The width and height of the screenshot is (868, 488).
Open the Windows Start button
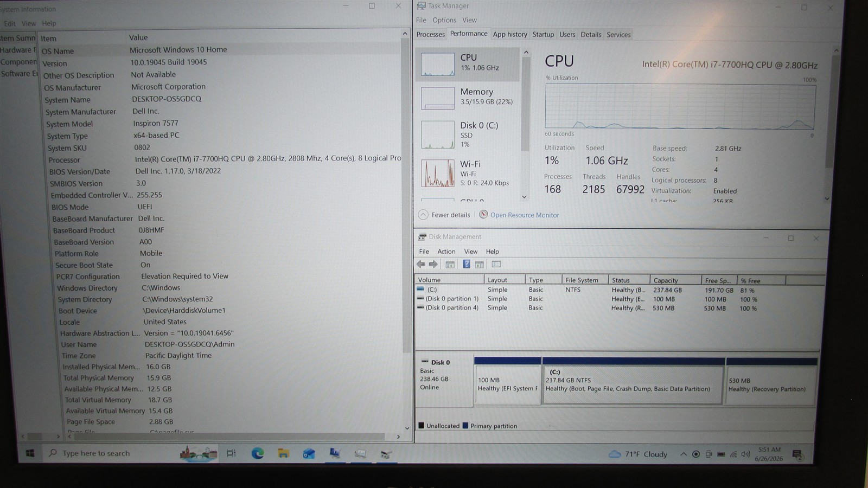[30, 453]
